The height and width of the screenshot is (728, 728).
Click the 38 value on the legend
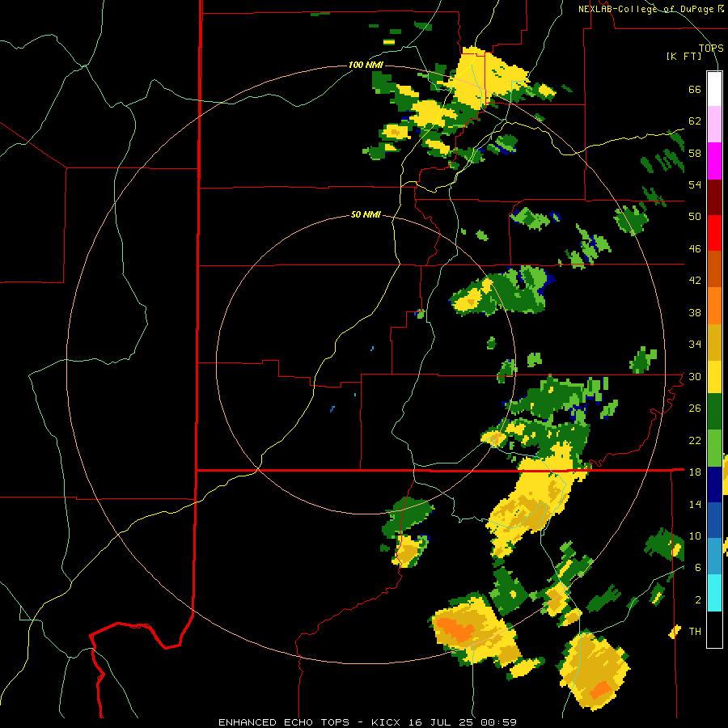click(695, 312)
